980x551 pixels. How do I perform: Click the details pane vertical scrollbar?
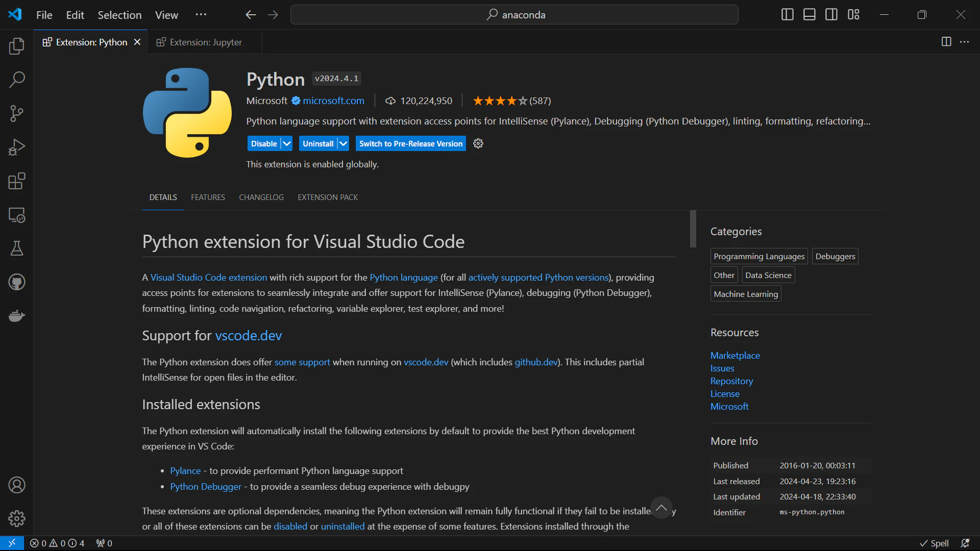click(x=693, y=229)
